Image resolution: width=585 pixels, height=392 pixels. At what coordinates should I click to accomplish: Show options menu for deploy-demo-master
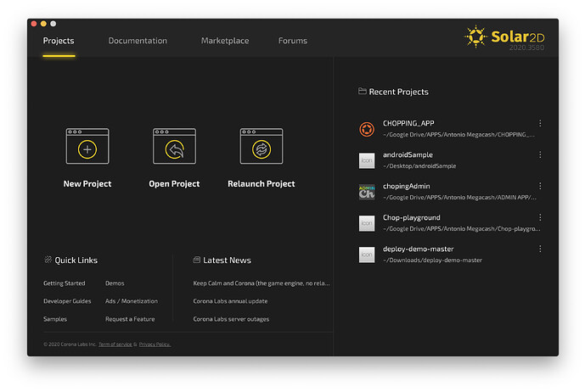[x=540, y=249]
